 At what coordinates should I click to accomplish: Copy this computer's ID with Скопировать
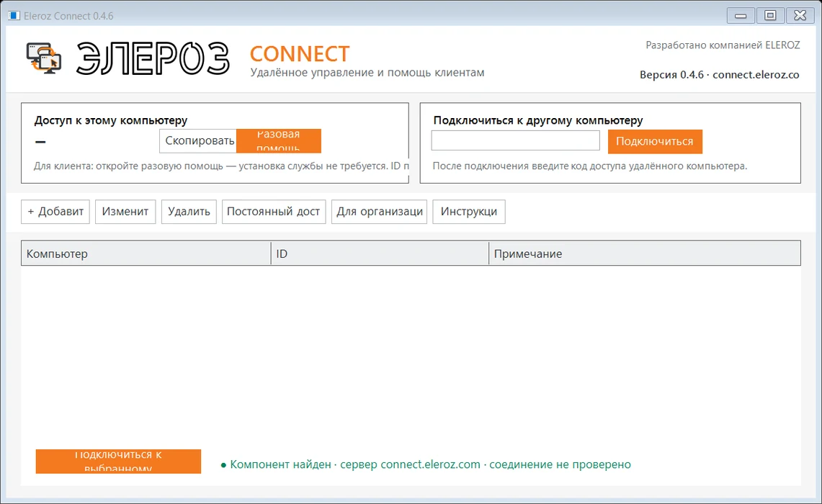198,141
